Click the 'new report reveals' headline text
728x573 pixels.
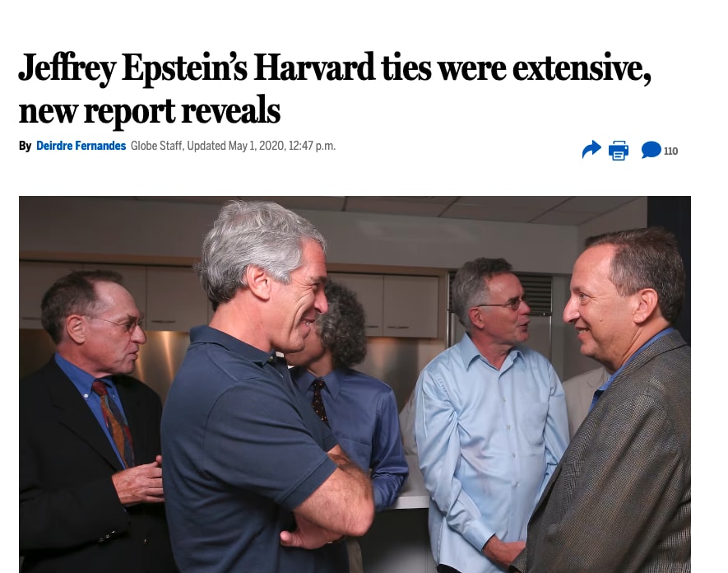(150, 111)
